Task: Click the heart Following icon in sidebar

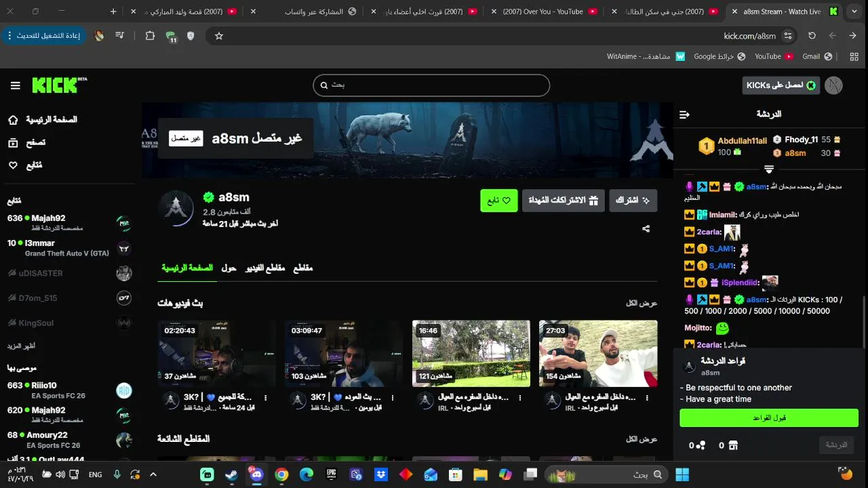Action: (x=13, y=165)
